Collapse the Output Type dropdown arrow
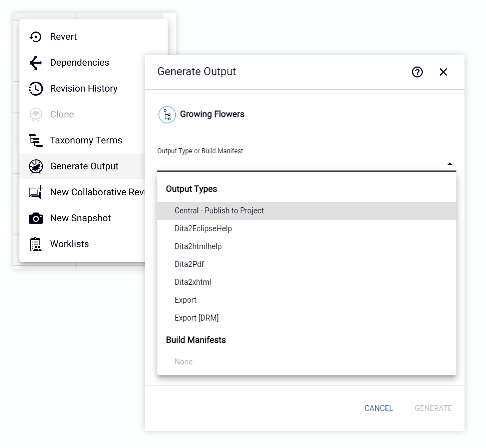The width and height of the screenshot is (486, 448). point(450,164)
